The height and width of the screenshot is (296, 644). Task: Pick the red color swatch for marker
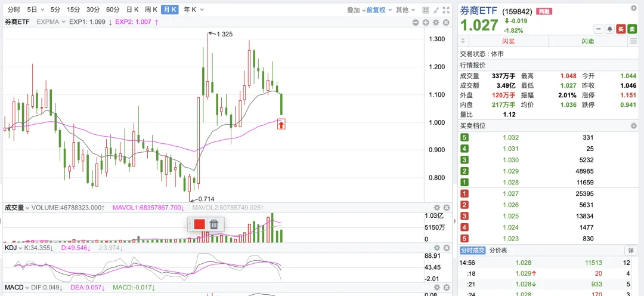point(200,224)
